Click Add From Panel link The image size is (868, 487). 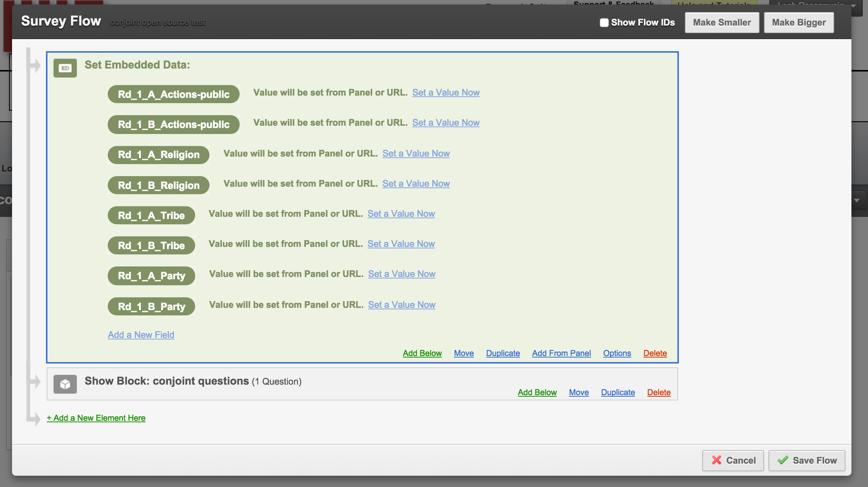[x=561, y=353]
